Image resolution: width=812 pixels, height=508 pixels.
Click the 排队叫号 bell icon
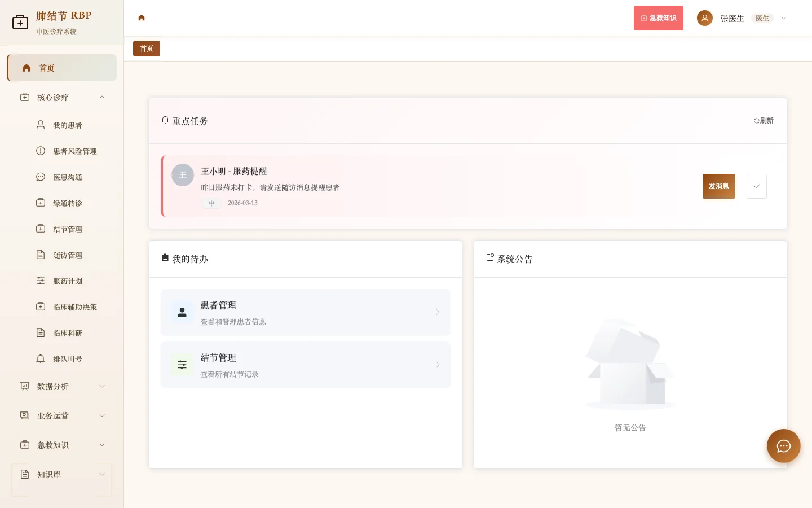41,358
